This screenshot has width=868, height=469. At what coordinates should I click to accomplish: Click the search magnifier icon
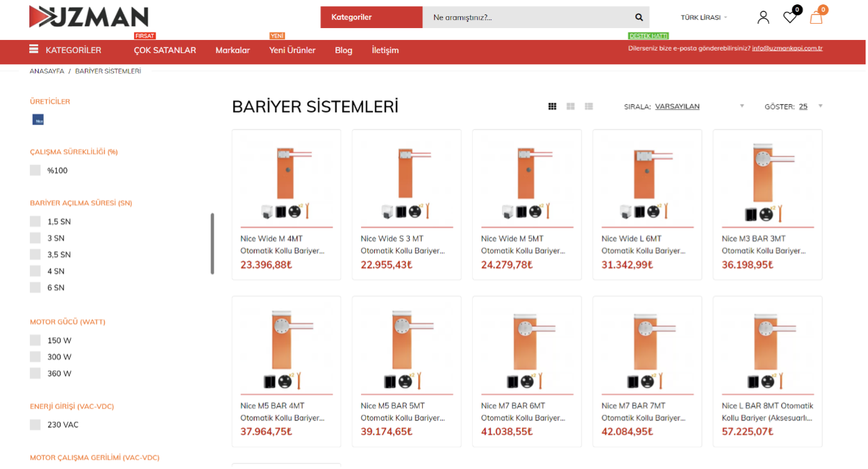click(x=639, y=17)
